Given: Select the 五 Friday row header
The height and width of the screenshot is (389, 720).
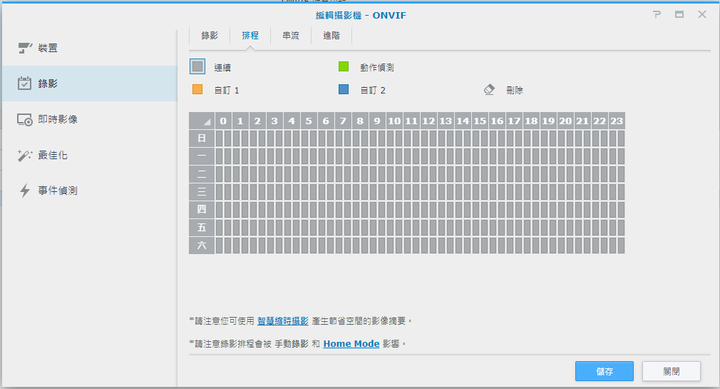Looking at the screenshot, I should [x=202, y=227].
